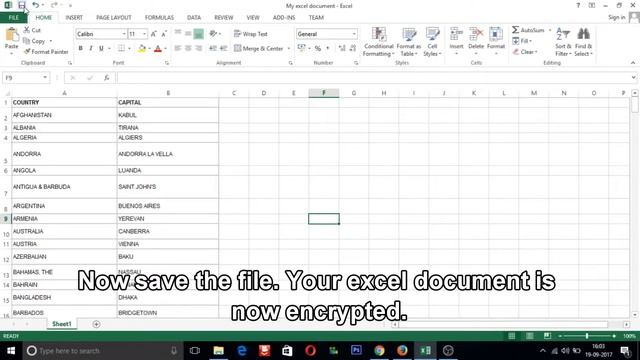The image size is (640, 360).
Task: Click Merge & Center button
Action: tap(259, 49)
